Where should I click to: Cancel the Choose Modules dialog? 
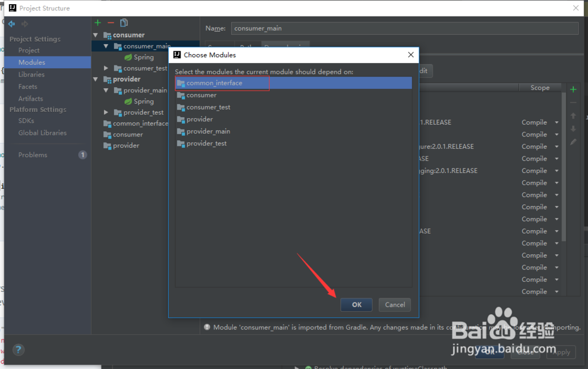[x=395, y=305]
